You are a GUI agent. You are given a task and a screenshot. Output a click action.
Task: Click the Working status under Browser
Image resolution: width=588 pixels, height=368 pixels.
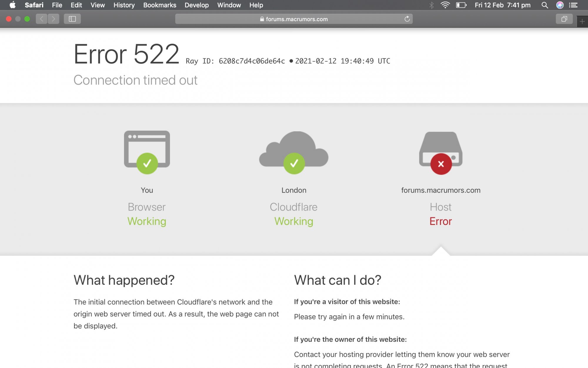147,221
